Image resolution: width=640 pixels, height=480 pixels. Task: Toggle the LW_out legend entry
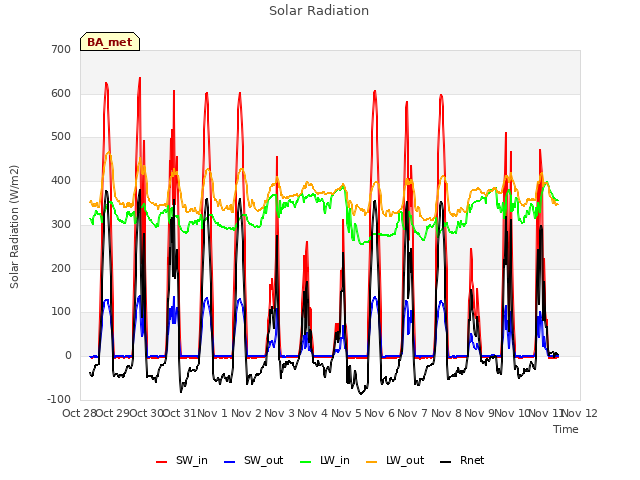coord(395,460)
